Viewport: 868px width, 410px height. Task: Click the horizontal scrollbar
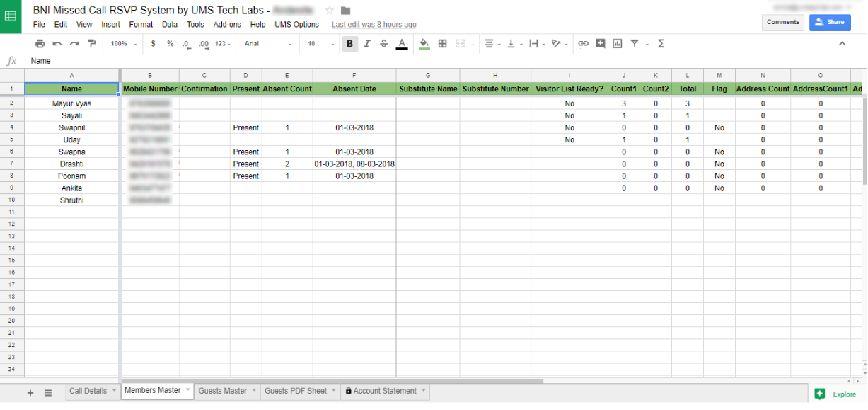pyautogui.click(x=332, y=381)
